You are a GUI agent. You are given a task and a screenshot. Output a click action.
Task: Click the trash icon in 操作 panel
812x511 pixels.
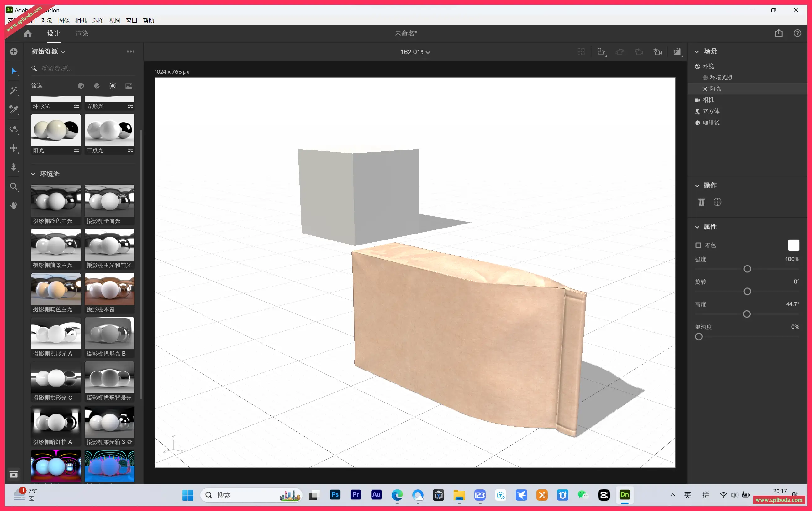701,202
